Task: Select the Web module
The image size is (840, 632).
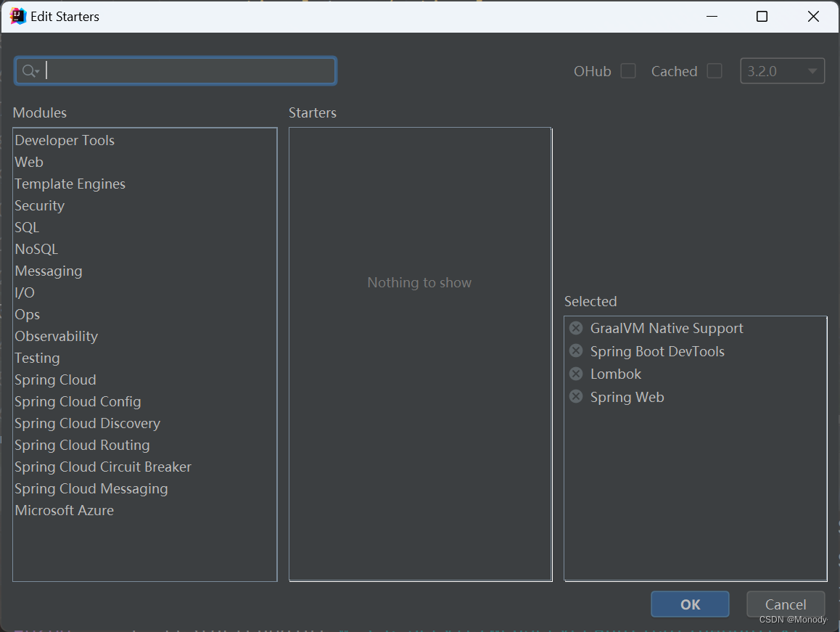Action: (144, 162)
